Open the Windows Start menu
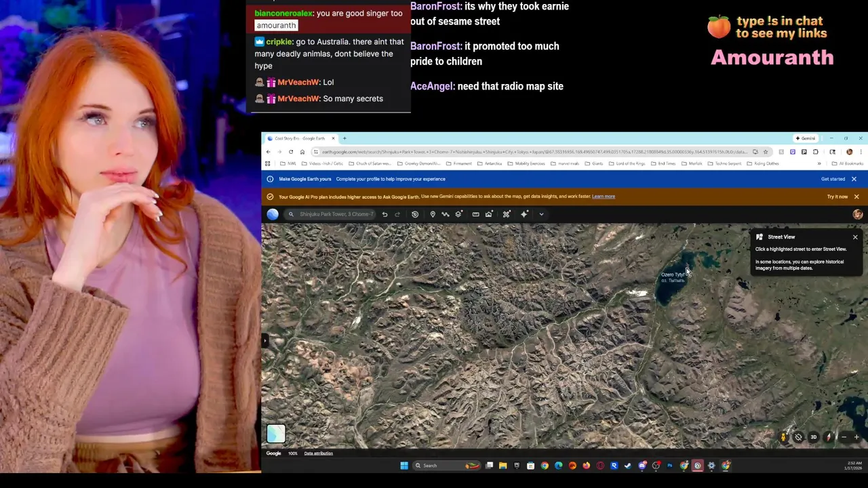This screenshot has width=868, height=488. pos(404,466)
